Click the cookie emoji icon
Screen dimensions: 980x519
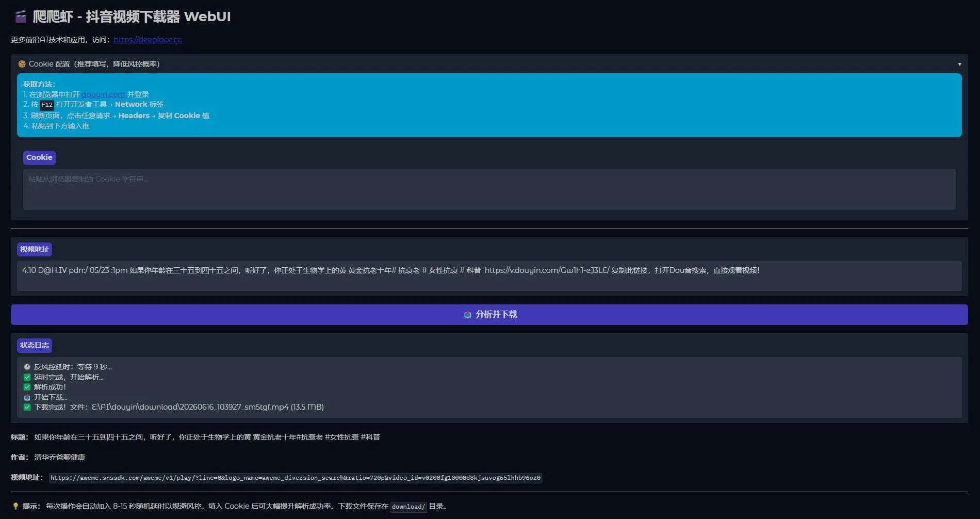tap(22, 64)
